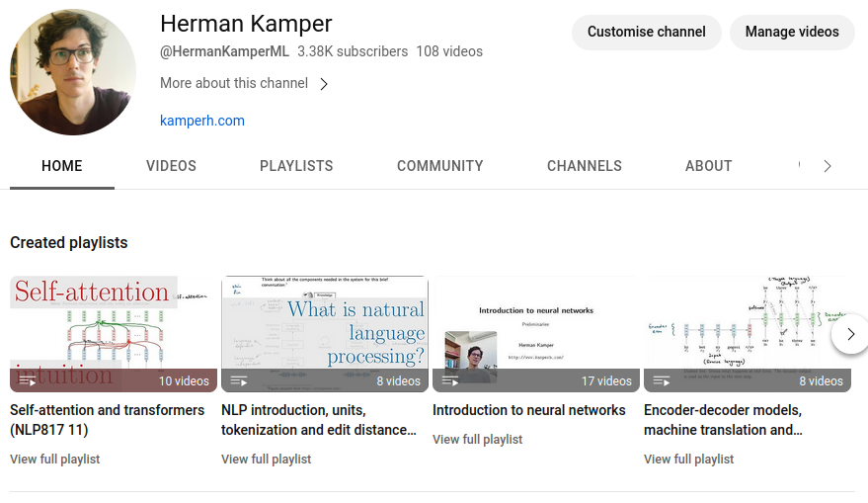868x503 pixels.
Task: Click 17 videos badge on neural networks playlist
Action: [606, 381]
